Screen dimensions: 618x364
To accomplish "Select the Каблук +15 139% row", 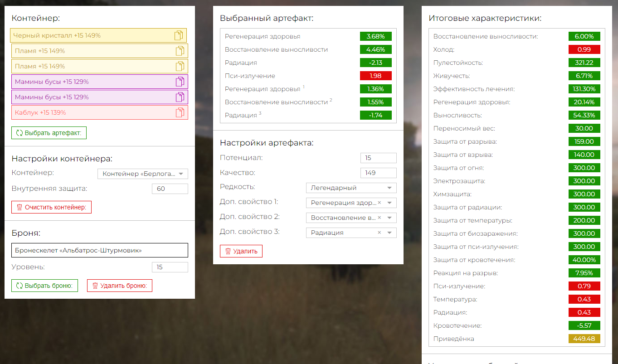I will click(100, 112).
